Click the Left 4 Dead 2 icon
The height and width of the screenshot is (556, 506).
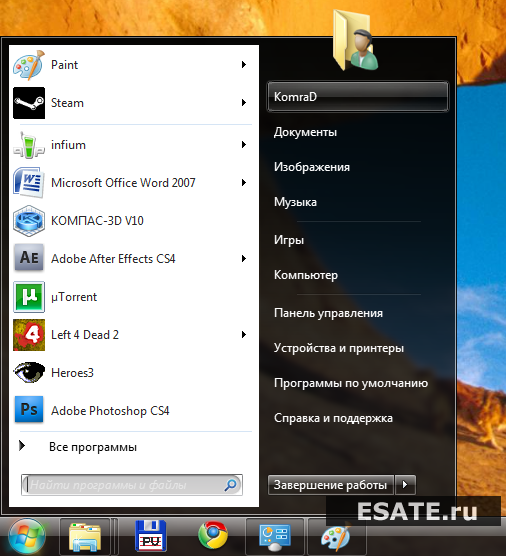[x=29, y=335]
